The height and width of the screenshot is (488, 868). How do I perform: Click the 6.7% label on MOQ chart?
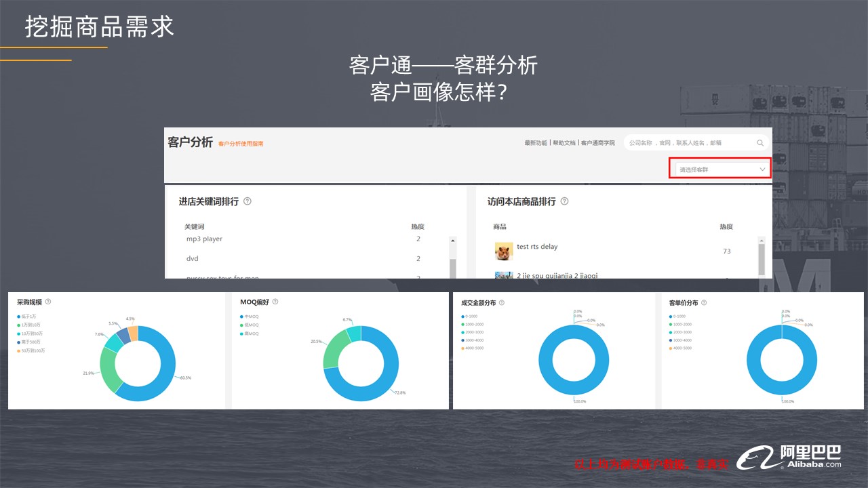point(347,319)
